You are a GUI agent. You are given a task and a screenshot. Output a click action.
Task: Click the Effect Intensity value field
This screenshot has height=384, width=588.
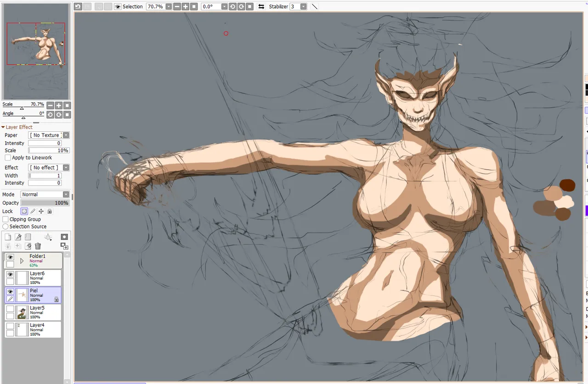pyautogui.click(x=45, y=183)
